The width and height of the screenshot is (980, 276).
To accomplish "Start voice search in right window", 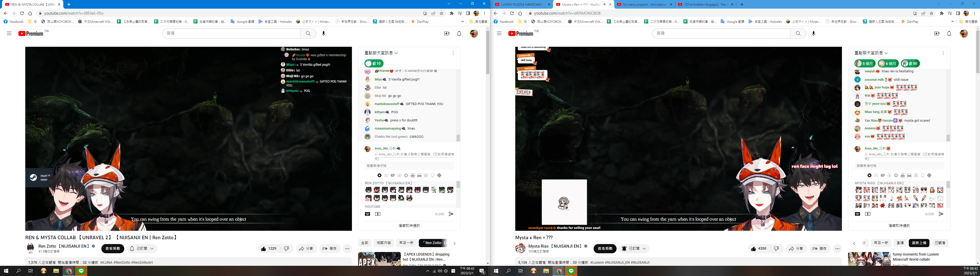I will point(814,33).
